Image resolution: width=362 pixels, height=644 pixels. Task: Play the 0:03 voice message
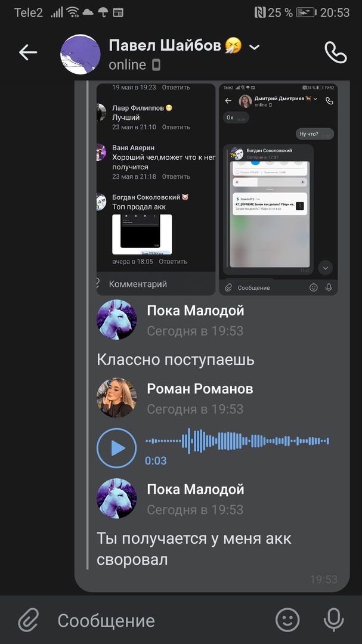[x=117, y=448]
